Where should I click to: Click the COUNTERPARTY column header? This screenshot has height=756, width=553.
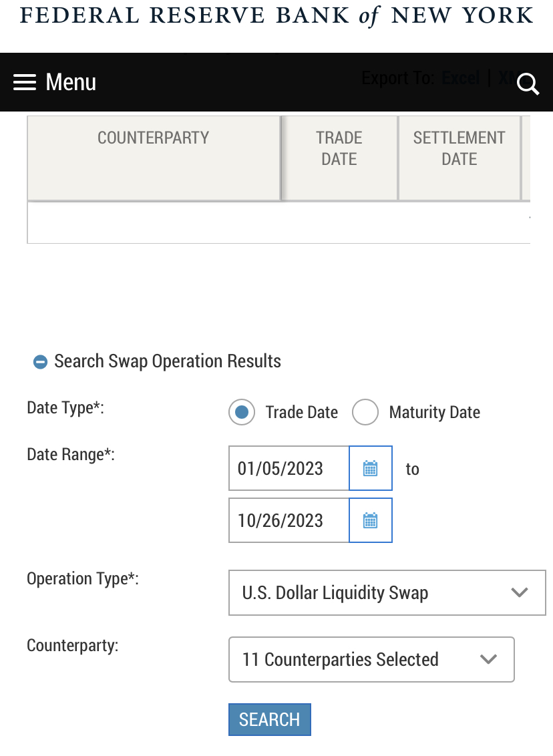click(154, 158)
